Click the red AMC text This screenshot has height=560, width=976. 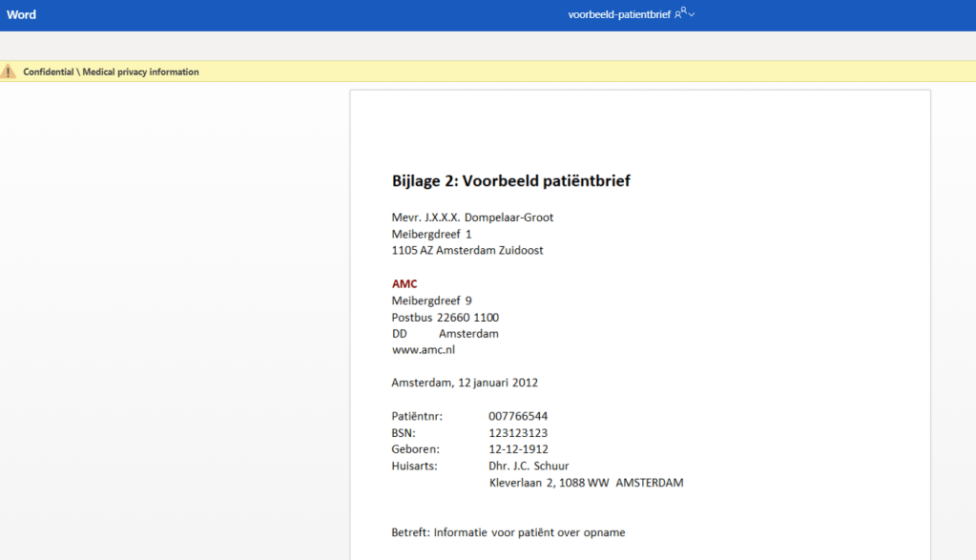[x=405, y=283]
